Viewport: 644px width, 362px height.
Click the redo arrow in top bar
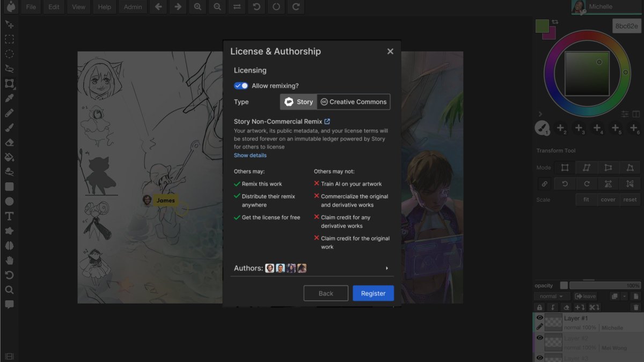pos(295,7)
